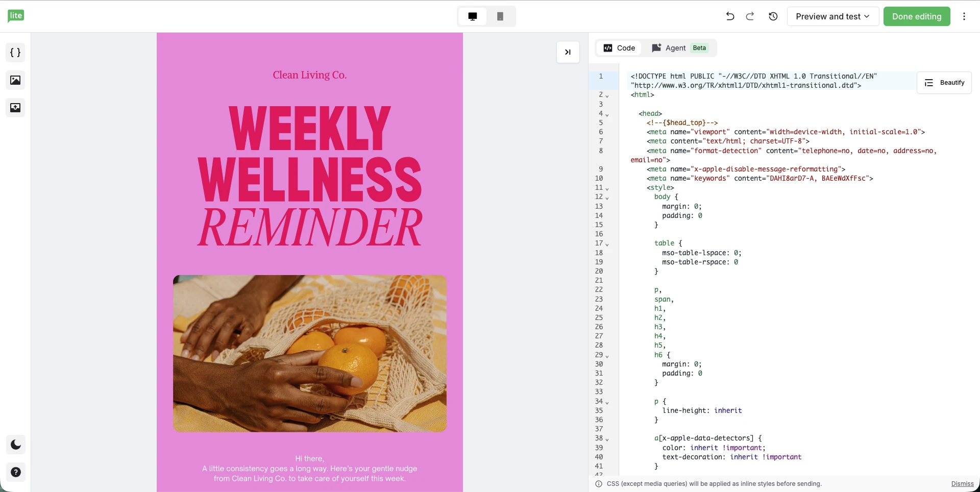The image size is (980, 492).
Task: Click the mso-table-rspace code line
Action: click(700, 262)
